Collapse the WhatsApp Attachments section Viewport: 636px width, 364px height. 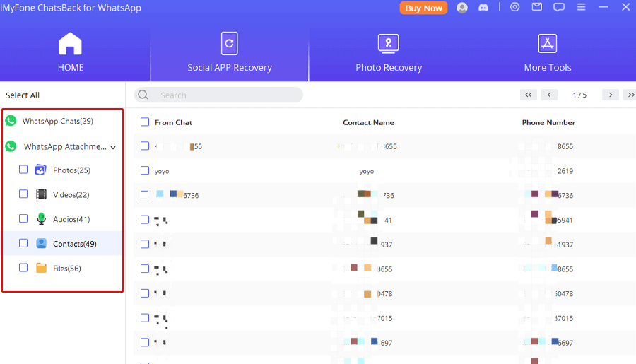[x=113, y=147]
